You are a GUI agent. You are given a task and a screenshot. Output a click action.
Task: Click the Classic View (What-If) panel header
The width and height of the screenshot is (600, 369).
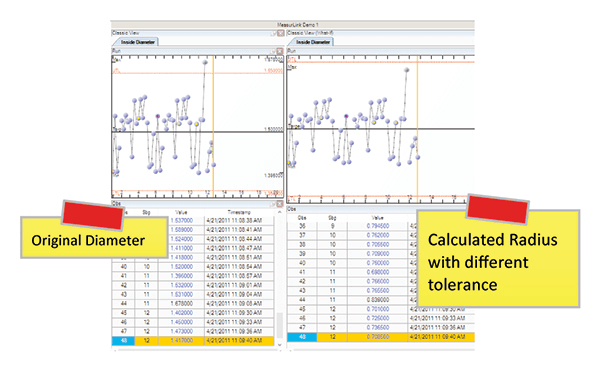(x=381, y=33)
